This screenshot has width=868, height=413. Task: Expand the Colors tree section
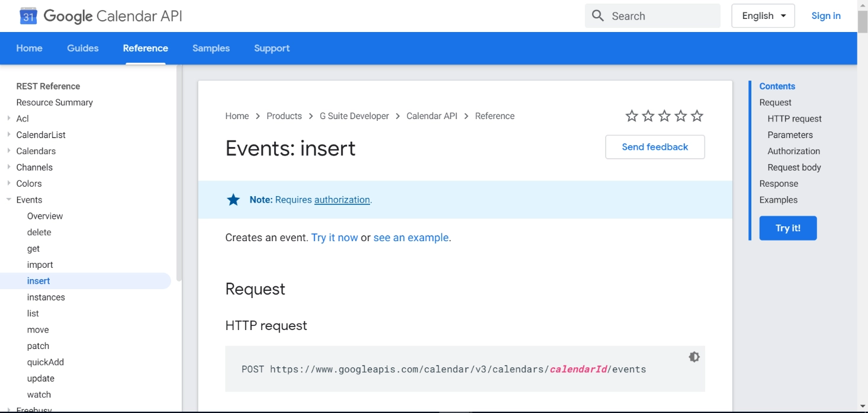9,183
